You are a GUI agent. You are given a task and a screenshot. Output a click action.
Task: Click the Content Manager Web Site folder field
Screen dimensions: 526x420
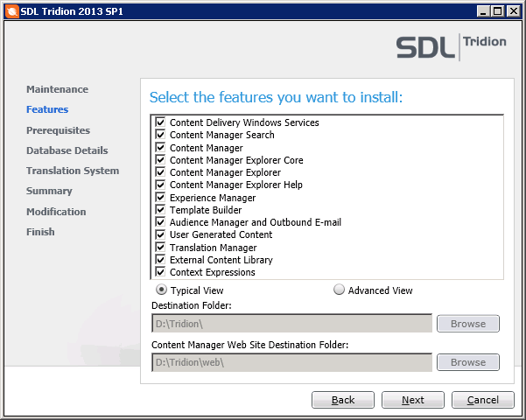click(291, 362)
